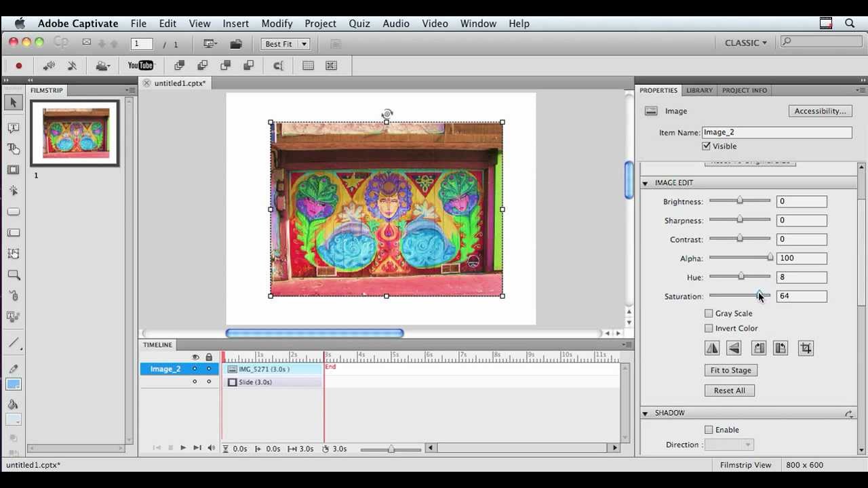
Task: Click the timeline Play button
Action: coord(183,448)
